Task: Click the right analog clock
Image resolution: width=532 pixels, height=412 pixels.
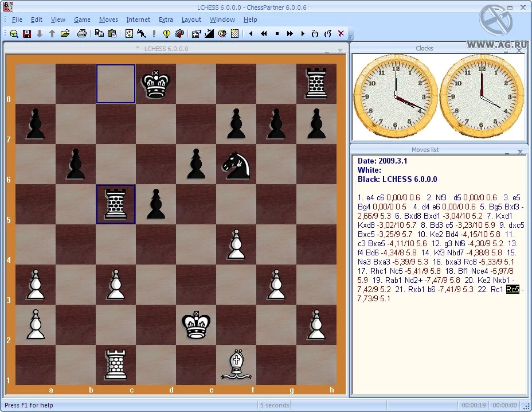Action: 481,96
